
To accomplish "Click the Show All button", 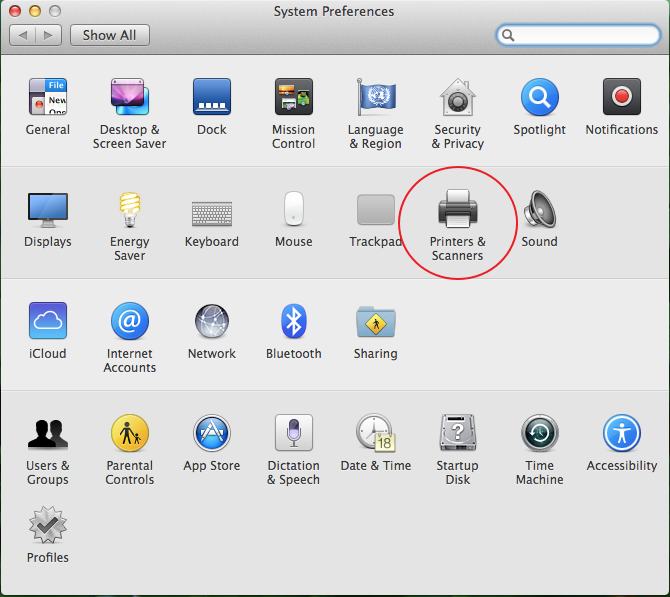I will point(109,35).
